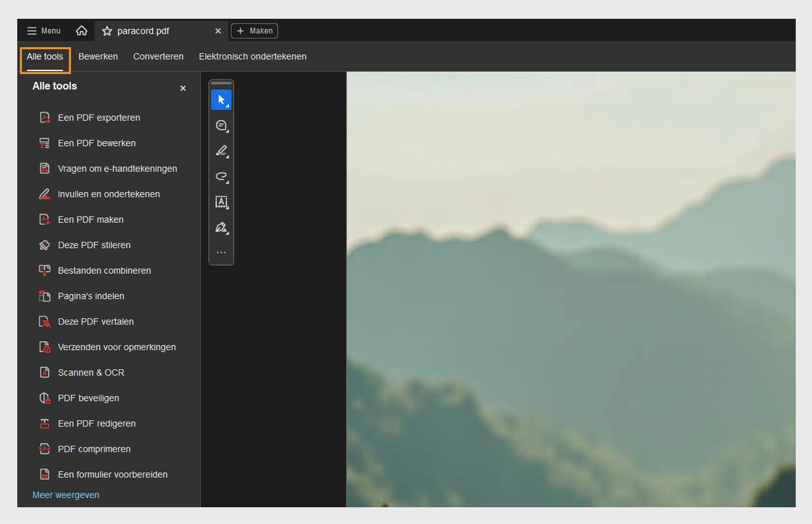Click the Maken button
The image size is (812, 524).
click(x=254, y=30)
